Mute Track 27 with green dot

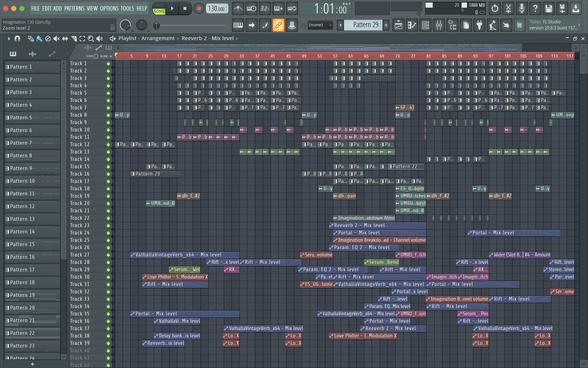(x=108, y=255)
